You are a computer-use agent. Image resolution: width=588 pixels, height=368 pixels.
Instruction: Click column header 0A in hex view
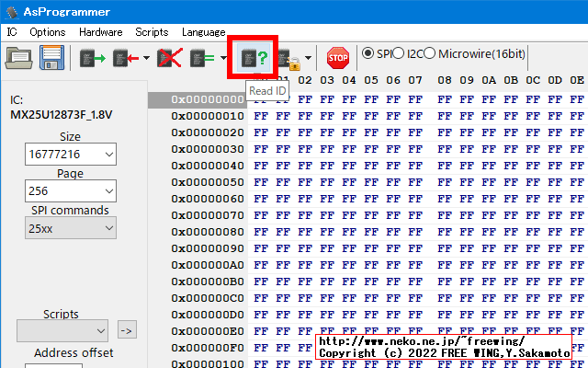click(489, 80)
